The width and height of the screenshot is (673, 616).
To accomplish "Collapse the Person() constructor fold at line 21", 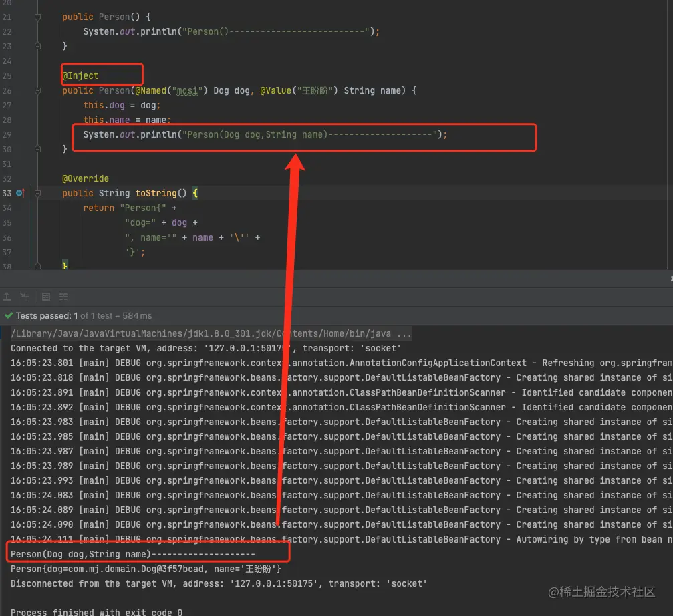I will (x=38, y=17).
